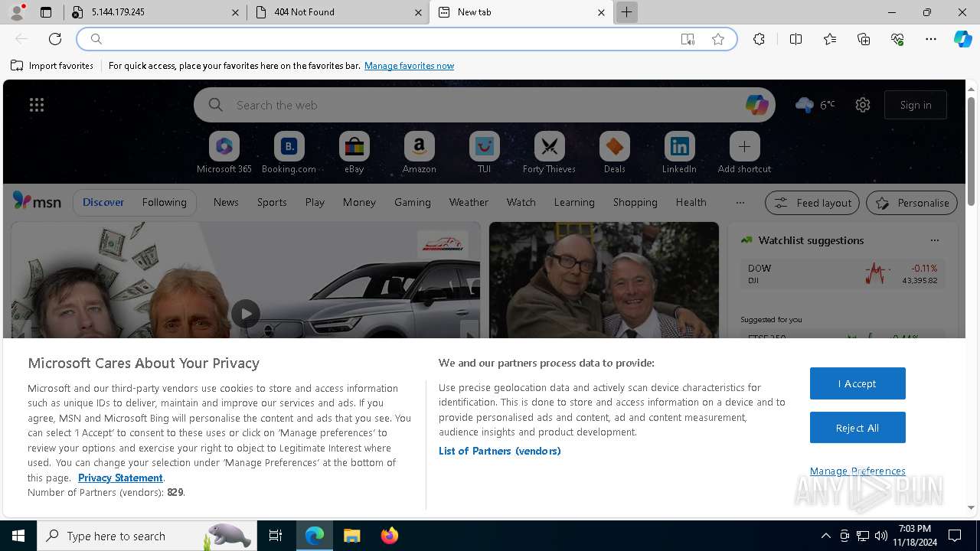Open the Microsoft 365 shortcut
Viewport: 980px width, 551px height.
(x=224, y=153)
